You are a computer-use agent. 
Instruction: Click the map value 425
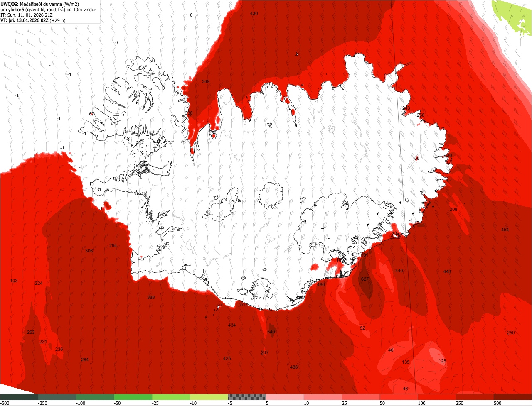pyautogui.click(x=227, y=358)
